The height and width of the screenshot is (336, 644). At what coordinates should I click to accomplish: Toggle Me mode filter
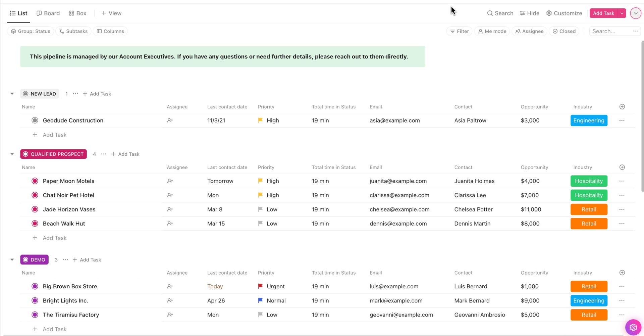click(x=492, y=31)
